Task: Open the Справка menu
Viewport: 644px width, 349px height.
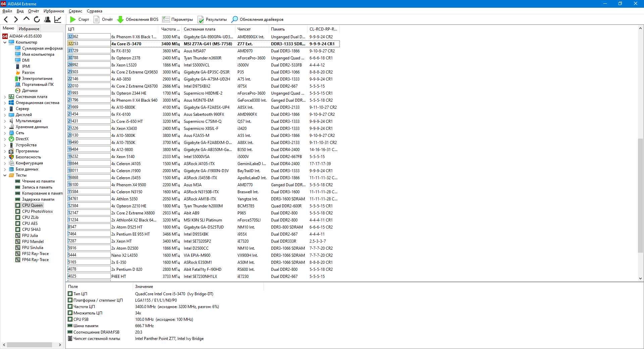Action: pyautogui.click(x=94, y=11)
